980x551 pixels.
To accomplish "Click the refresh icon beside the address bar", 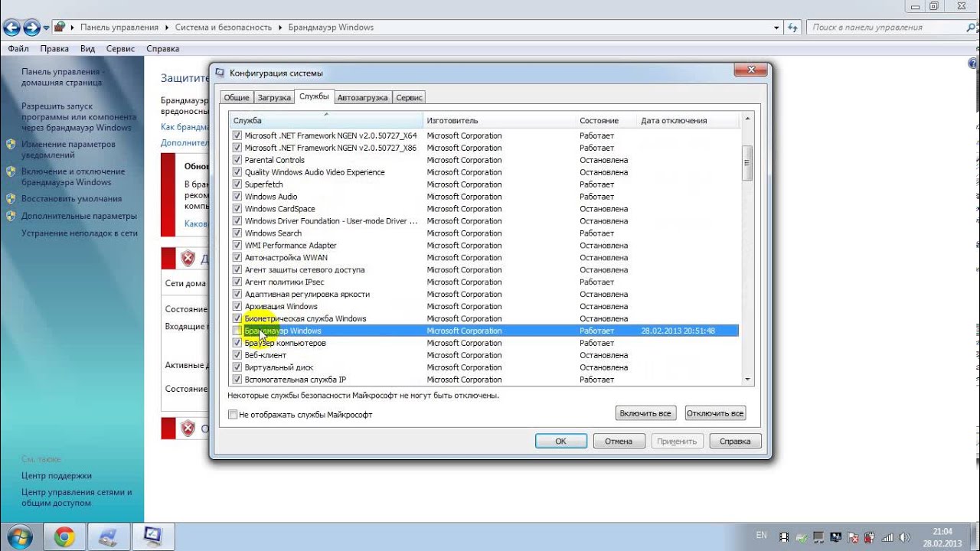I will pos(793,28).
